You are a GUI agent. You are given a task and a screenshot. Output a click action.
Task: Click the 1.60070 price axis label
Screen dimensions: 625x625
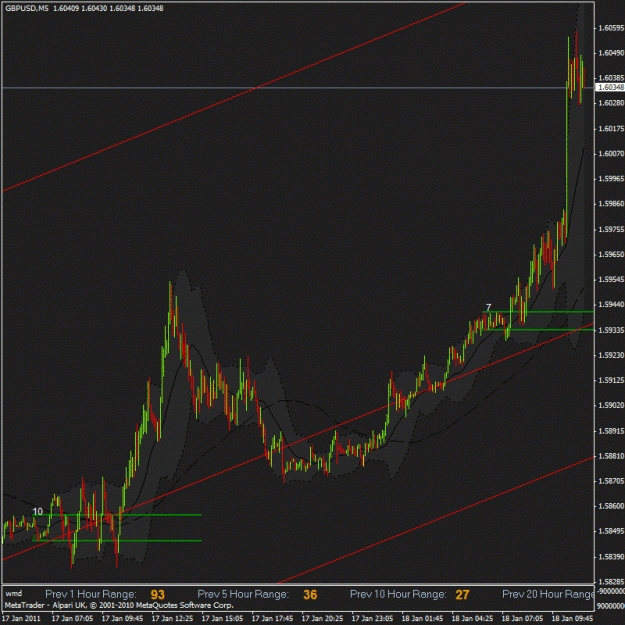click(x=611, y=154)
